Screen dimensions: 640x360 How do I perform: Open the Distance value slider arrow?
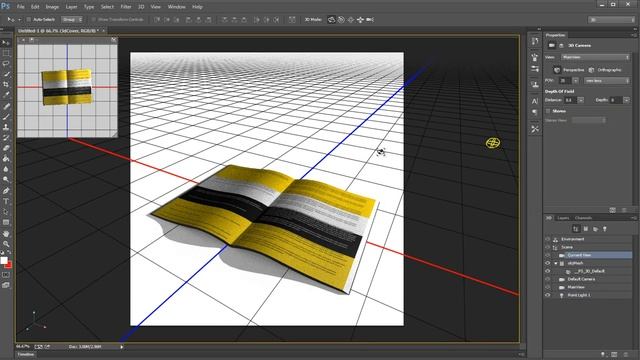[x=581, y=100]
